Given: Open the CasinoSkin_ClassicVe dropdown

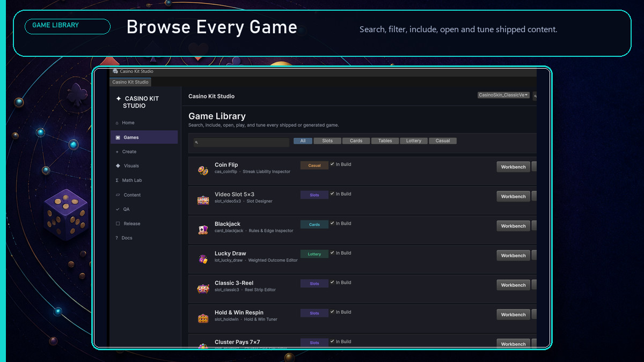Looking at the screenshot, I should pyautogui.click(x=503, y=95).
